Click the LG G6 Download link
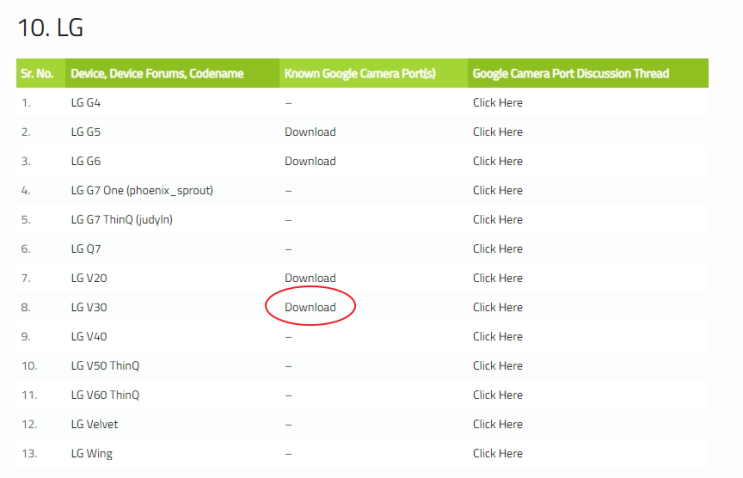 [310, 161]
